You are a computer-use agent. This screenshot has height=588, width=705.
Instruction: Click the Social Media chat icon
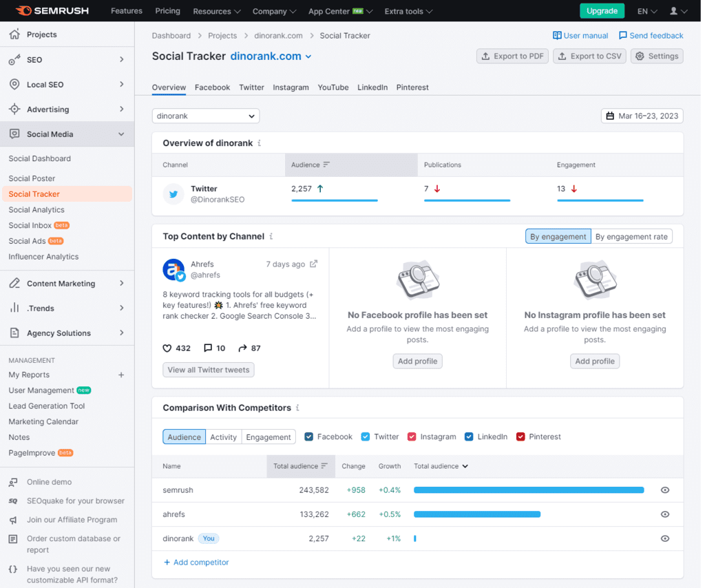pos(14,134)
